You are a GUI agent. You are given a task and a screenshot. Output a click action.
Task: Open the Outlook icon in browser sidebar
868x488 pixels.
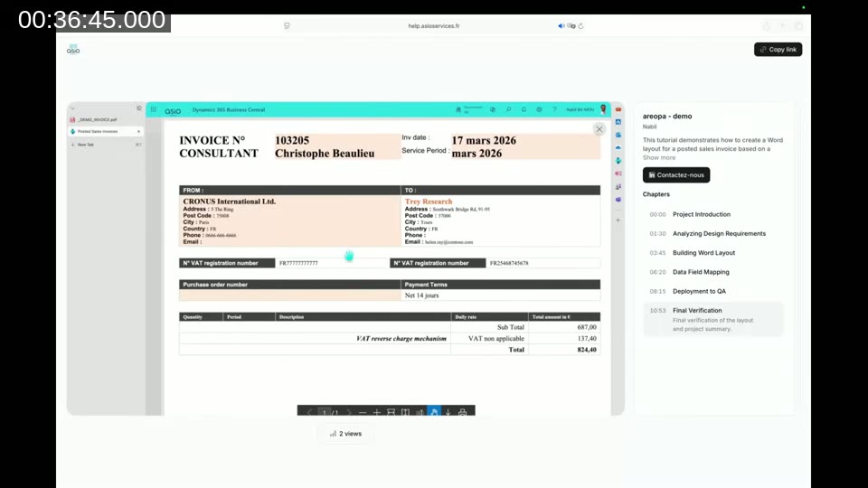[x=618, y=135]
